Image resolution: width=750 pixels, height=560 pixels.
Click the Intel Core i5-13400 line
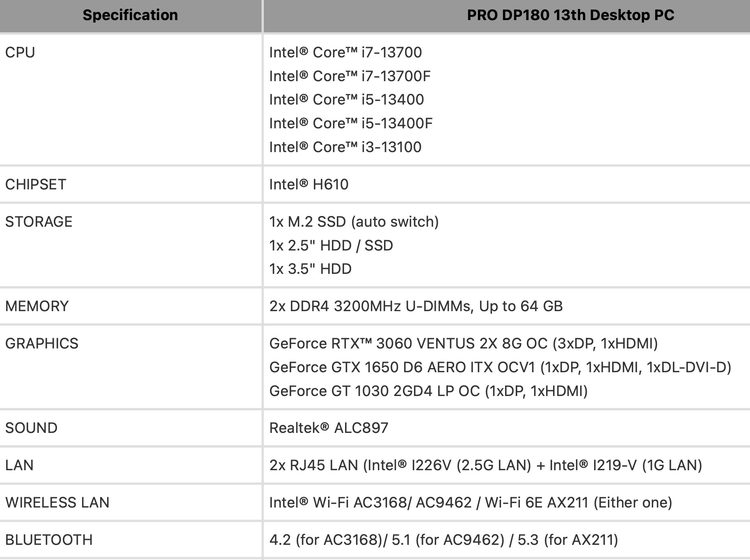346,100
